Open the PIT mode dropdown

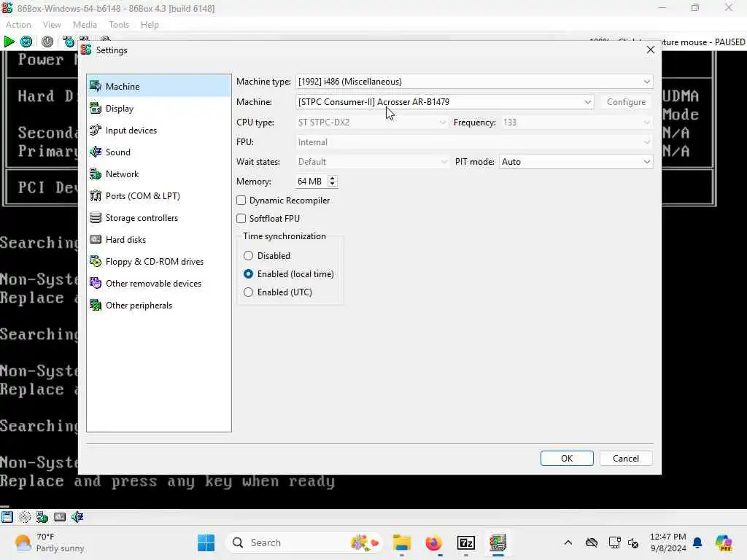[576, 162]
